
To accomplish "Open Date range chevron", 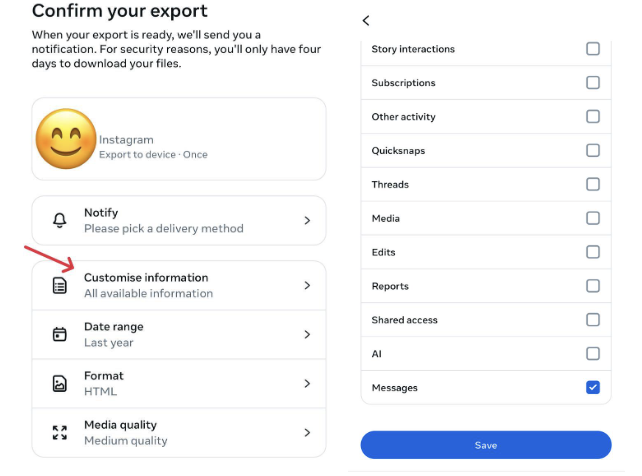I will pyautogui.click(x=307, y=334).
